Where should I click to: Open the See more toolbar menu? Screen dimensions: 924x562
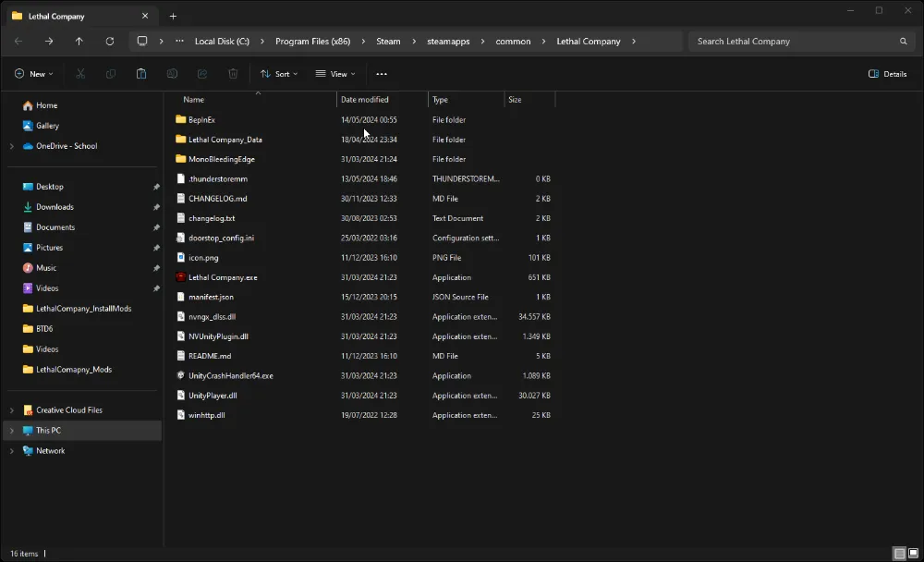point(381,74)
